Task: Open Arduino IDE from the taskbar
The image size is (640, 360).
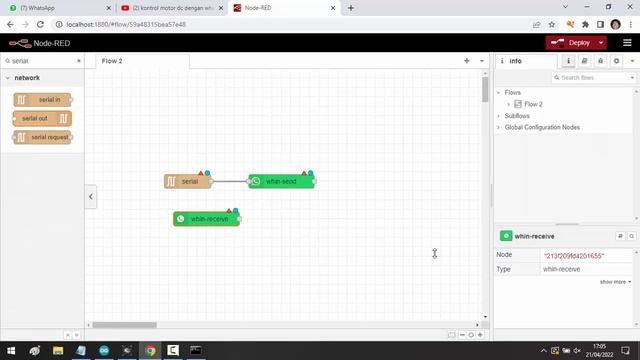Action: pos(104,351)
